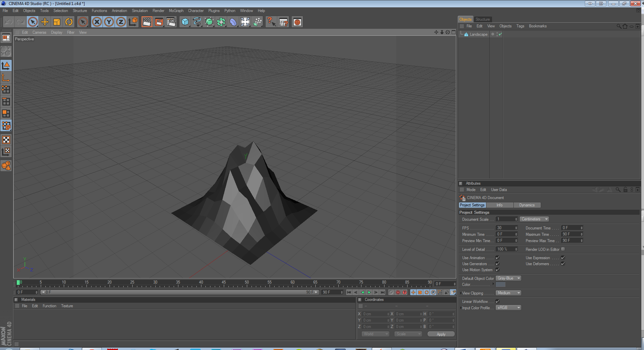Open Input Color Profile sRGB dropdown
644x350 pixels.
[x=508, y=308]
